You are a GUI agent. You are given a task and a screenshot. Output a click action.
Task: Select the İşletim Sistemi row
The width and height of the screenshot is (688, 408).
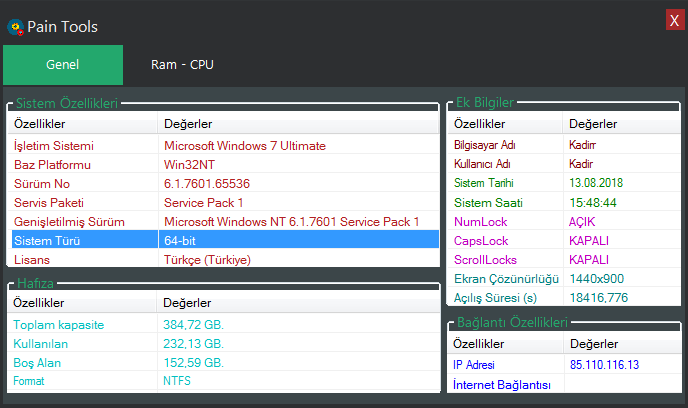223,146
